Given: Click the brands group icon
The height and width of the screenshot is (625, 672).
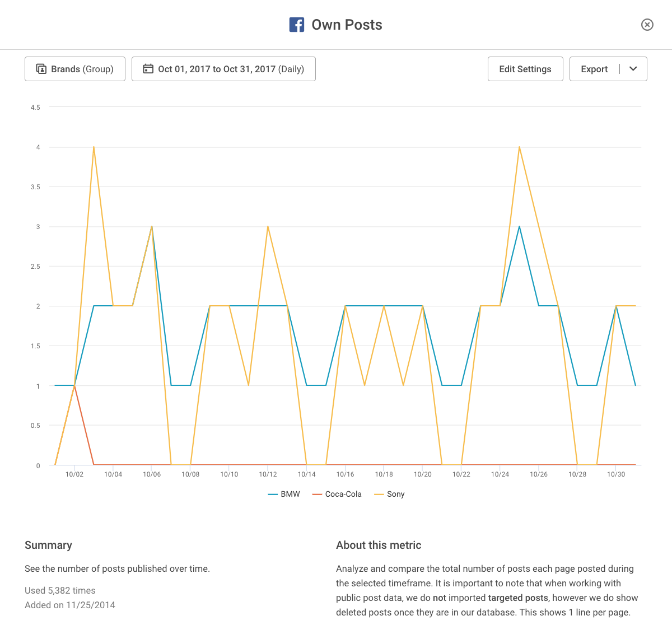Looking at the screenshot, I should click(41, 69).
